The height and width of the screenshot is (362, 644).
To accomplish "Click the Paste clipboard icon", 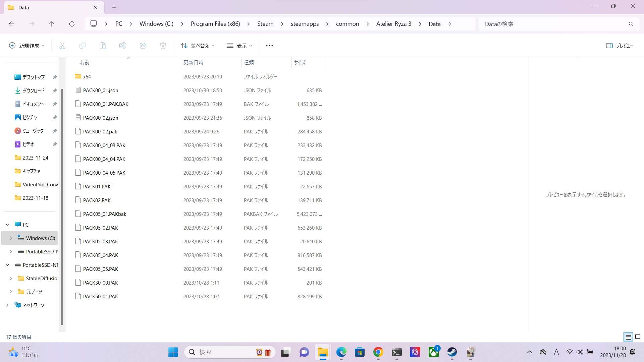I will coord(103,46).
